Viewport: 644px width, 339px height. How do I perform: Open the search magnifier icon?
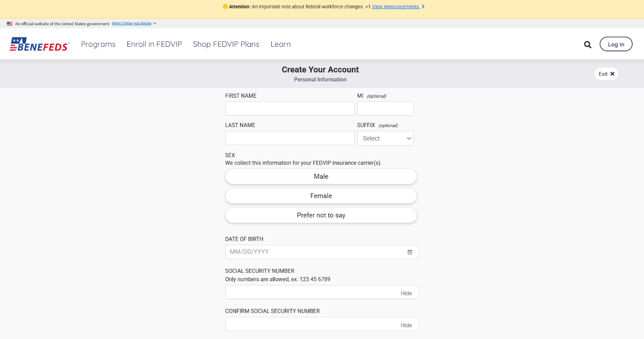tap(587, 45)
